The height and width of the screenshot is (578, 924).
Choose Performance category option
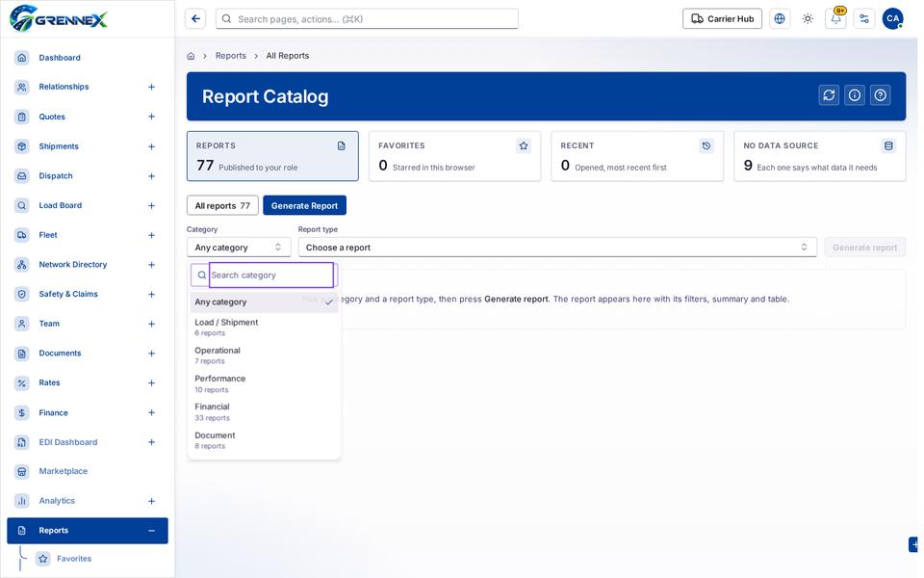[x=264, y=383]
